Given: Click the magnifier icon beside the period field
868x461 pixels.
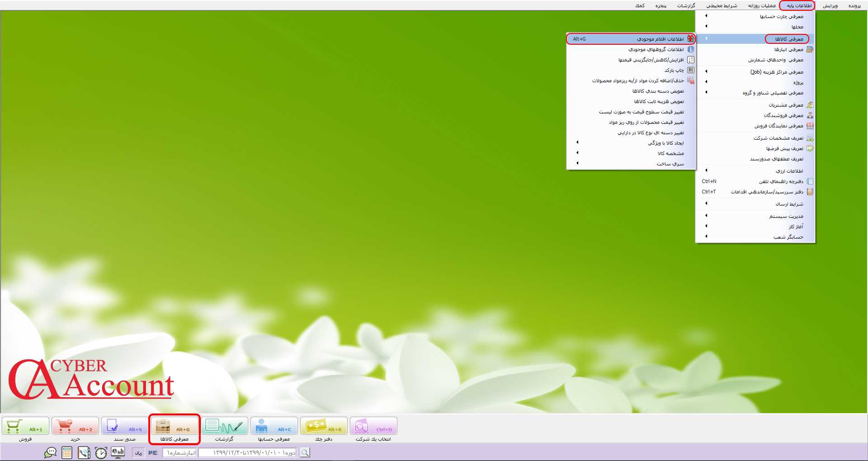Looking at the screenshot, I should [305, 452].
